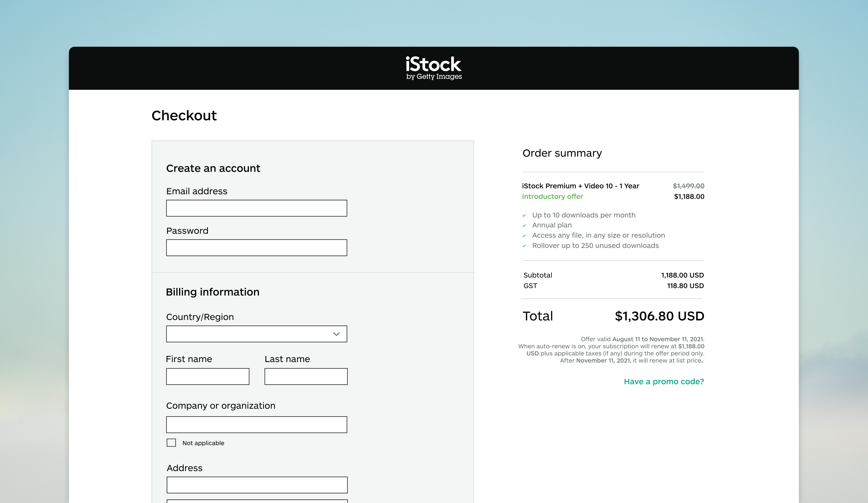This screenshot has height=503, width=868.
Task: Focus the Email address input field
Action: coord(257,208)
